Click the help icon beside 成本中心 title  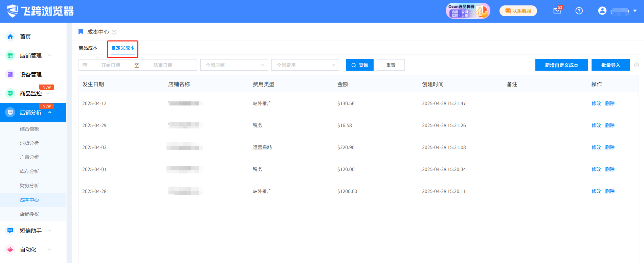[x=114, y=32]
